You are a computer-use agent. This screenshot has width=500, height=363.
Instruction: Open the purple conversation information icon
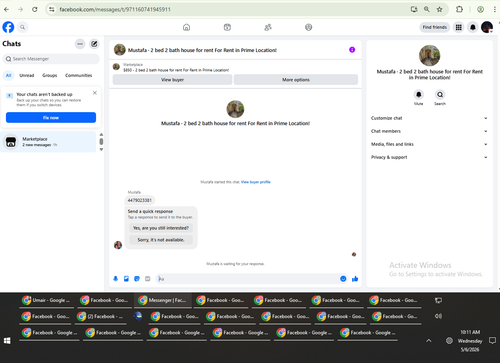(x=352, y=50)
